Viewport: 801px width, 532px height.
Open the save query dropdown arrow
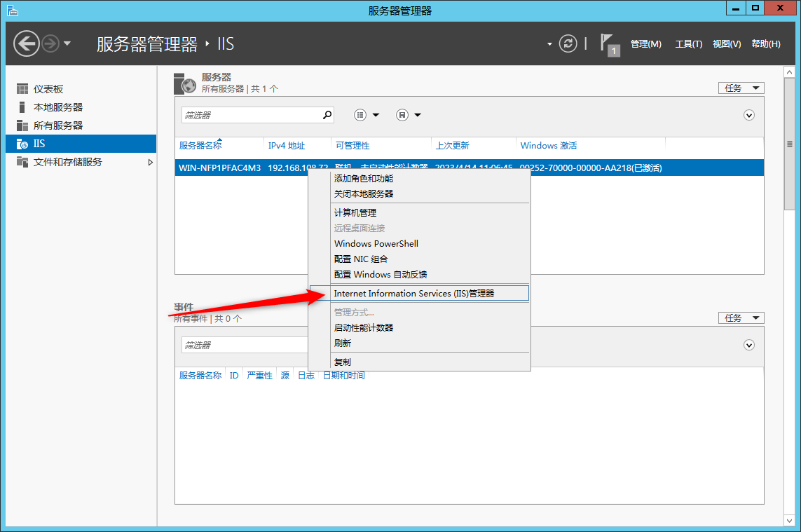click(x=418, y=115)
